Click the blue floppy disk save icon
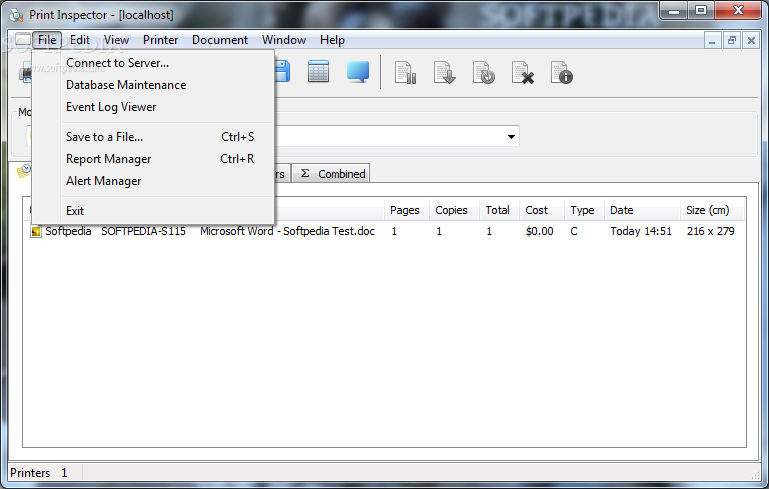Viewport: 769px width, 489px height. tap(282, 72)
